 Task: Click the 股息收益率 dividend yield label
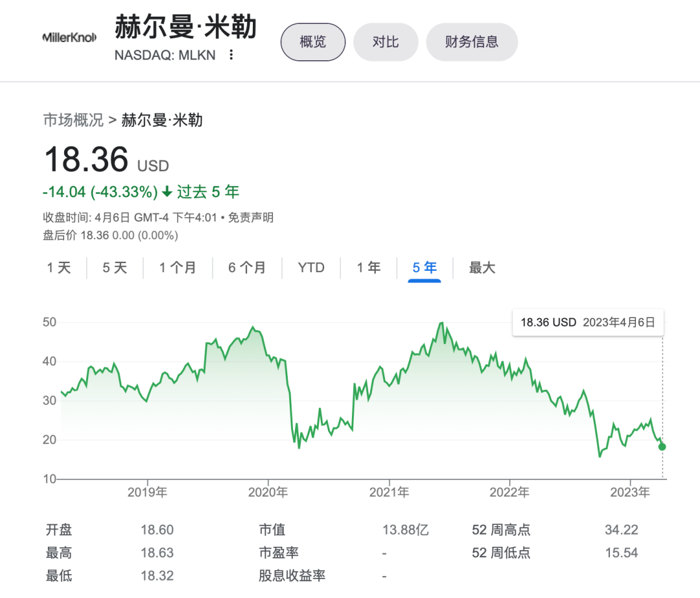(x=292, y=576)
